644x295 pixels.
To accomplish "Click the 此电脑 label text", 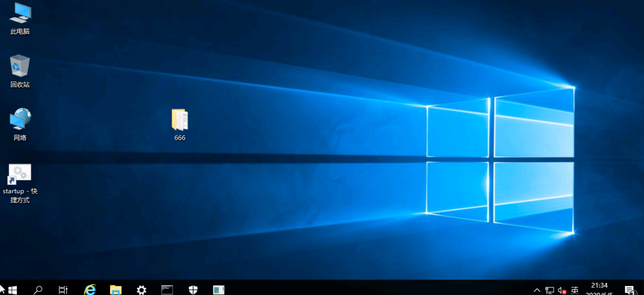I will (20, 31).
